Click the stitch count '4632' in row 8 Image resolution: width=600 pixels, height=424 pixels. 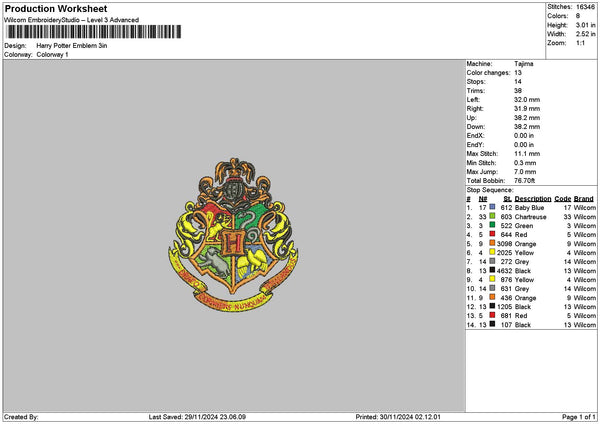[x=504, y=271]
